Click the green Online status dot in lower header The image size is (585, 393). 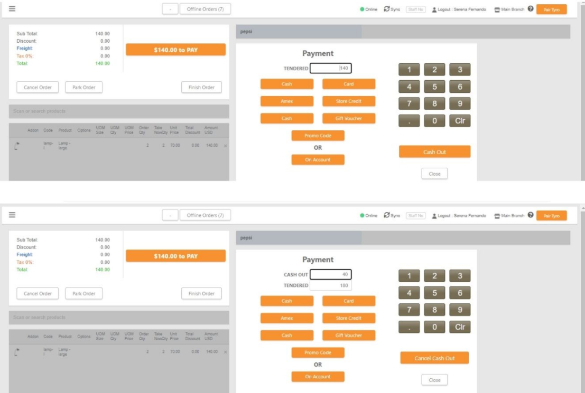click(362, 215)
